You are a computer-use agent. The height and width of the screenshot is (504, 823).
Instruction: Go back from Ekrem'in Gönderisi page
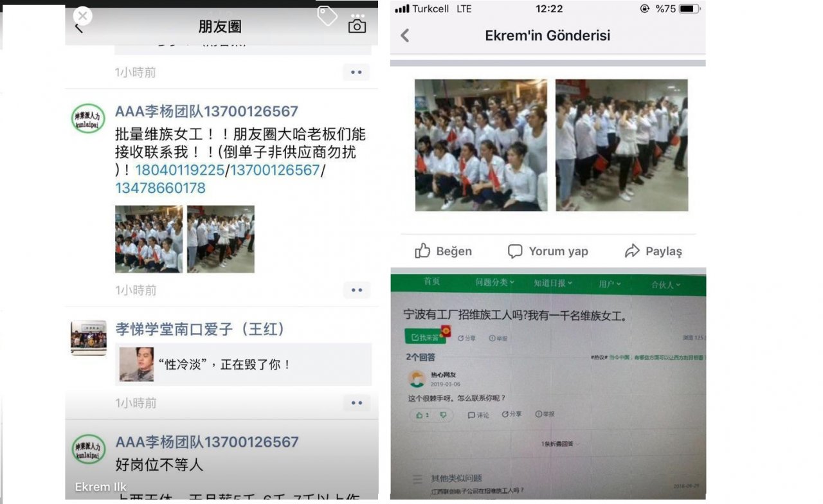click(405, 35)
